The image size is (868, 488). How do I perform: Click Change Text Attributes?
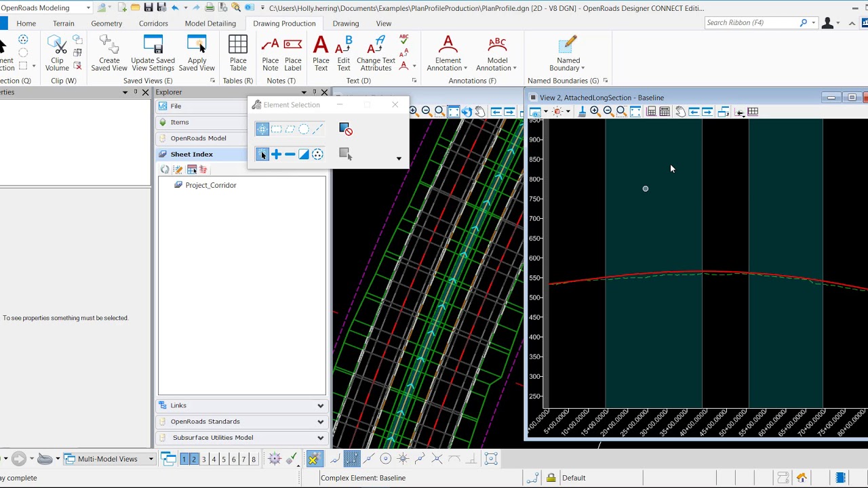pyautogui.click(x=376, y=53)
